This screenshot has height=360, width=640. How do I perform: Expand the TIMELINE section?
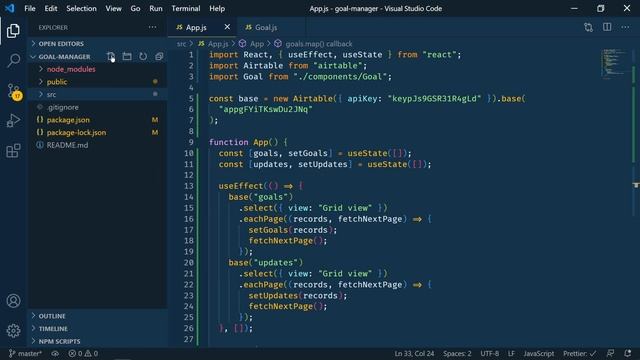pyautogui.click(x=98, y=329)
